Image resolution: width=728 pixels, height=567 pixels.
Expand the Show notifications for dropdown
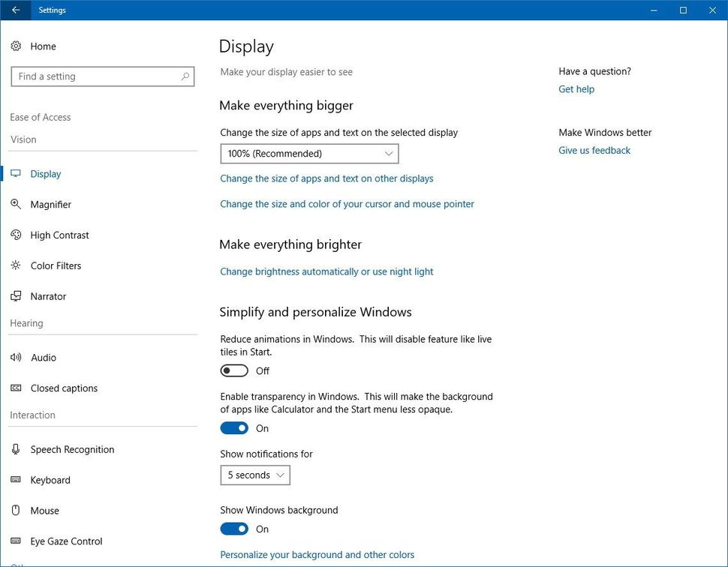(254, 475)
